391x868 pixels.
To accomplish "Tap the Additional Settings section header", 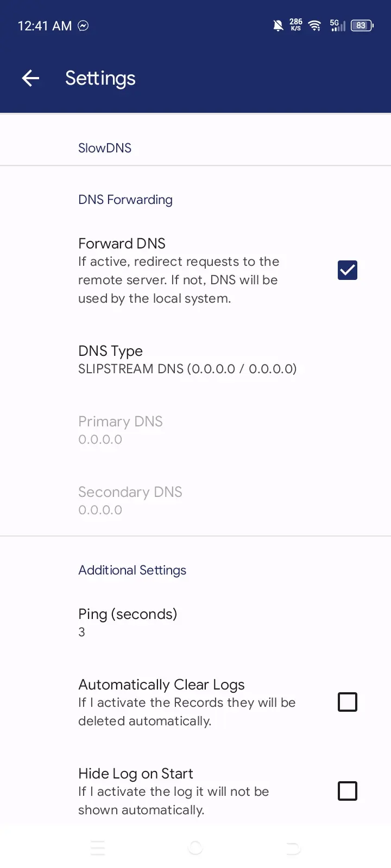I will pyautogui.click(x=132, y=570).
